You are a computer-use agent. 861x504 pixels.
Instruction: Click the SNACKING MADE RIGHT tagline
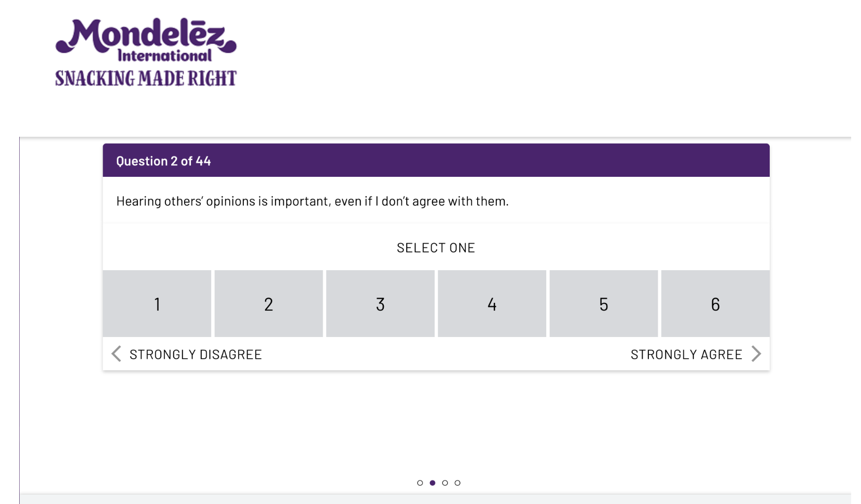146,78
